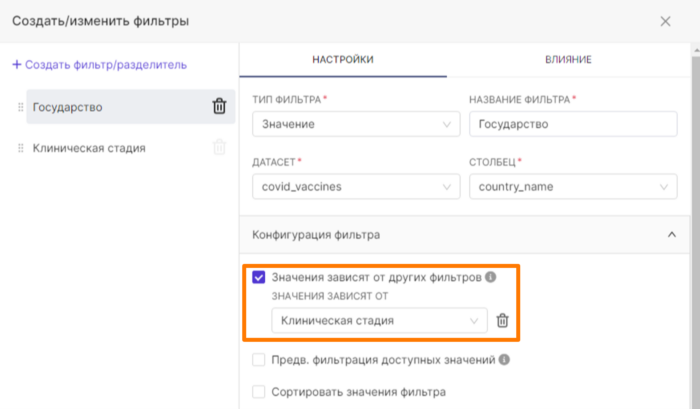Open the Столбец dropdown country_name
Screen dimensions: 700x409
[573, 187]
